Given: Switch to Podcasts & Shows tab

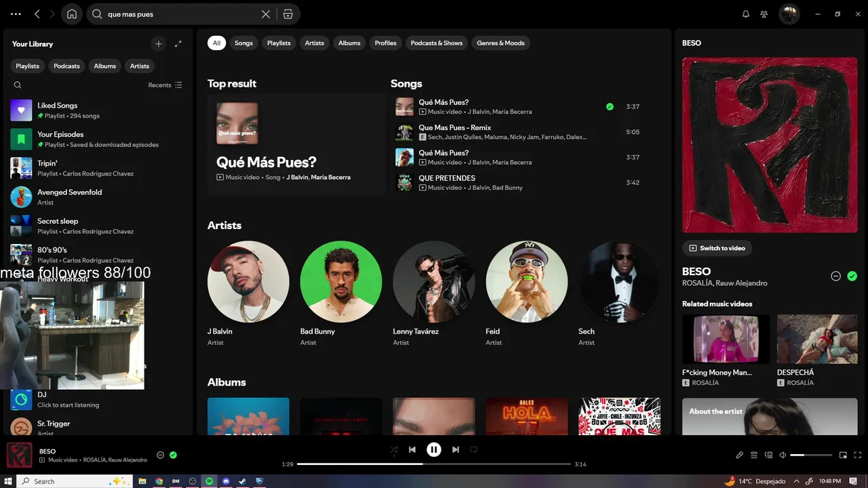Looking at the screenshot, I should coord(437,43).
